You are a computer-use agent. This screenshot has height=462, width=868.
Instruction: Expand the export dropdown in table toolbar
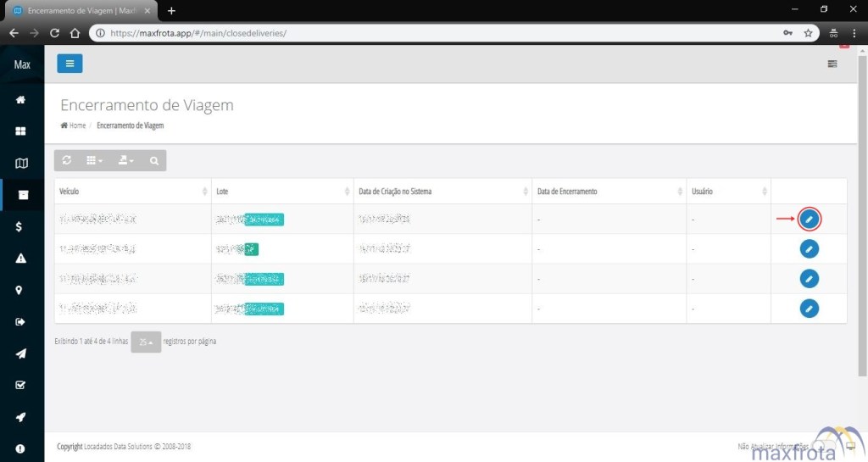(125, 160)
